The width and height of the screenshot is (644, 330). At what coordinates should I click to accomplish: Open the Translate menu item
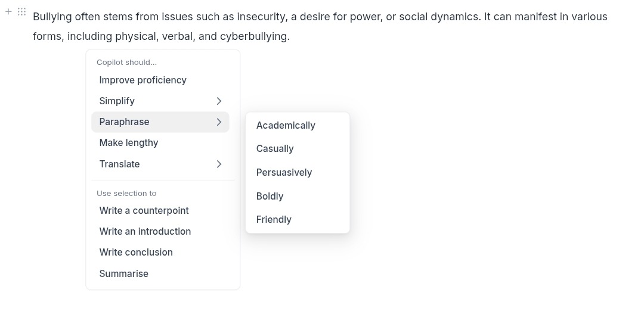[160, 164]
